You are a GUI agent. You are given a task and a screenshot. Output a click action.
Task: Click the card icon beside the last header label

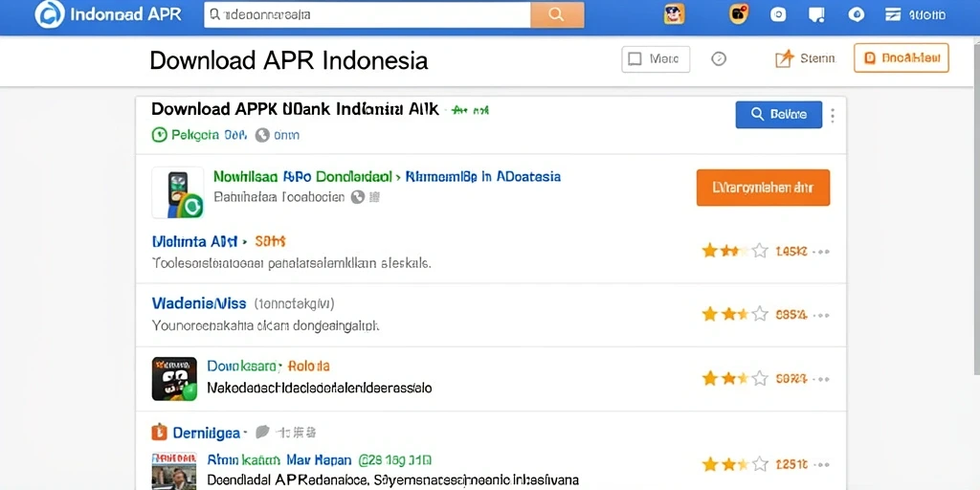[893, 14]
